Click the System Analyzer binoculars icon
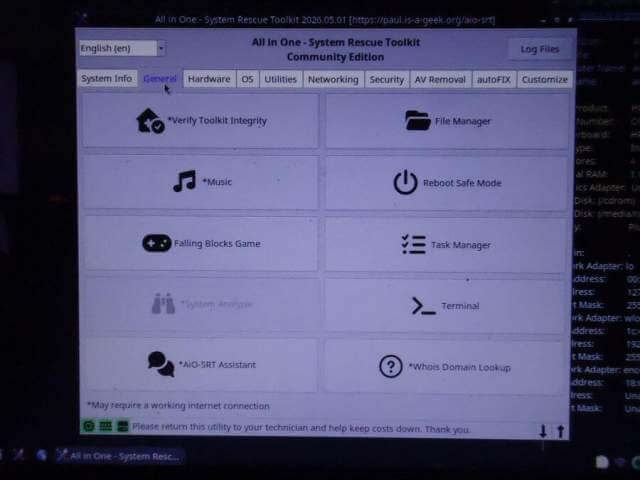This screenshot has height=480, width=640. tap(163, 304)
